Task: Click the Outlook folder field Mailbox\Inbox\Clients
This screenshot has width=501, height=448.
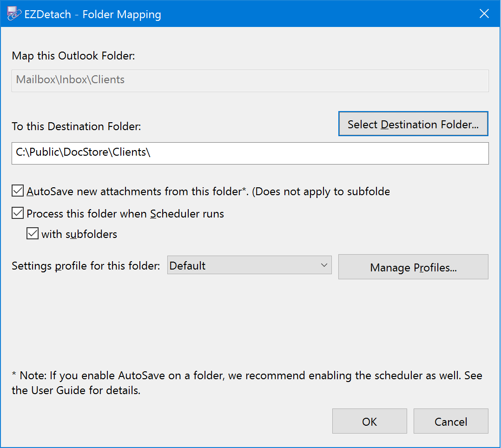Action: pyautogui.click(x=250, y=81)
